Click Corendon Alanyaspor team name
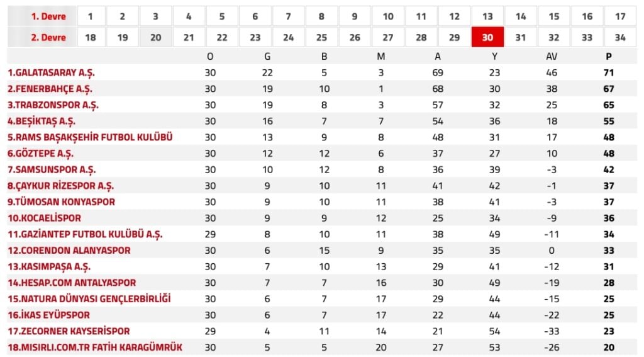The image size is (644, 357). pyautogui.click(x=69, y=250)
